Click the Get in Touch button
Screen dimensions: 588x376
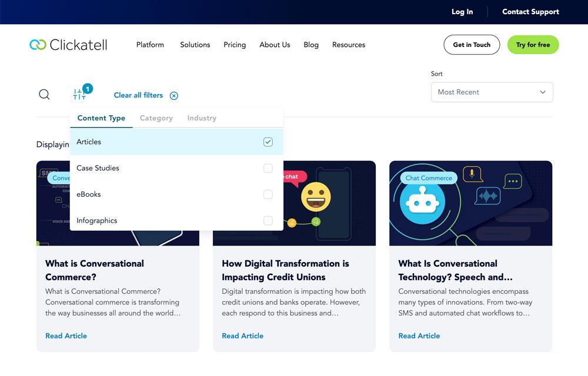click(x=472, y=44)
